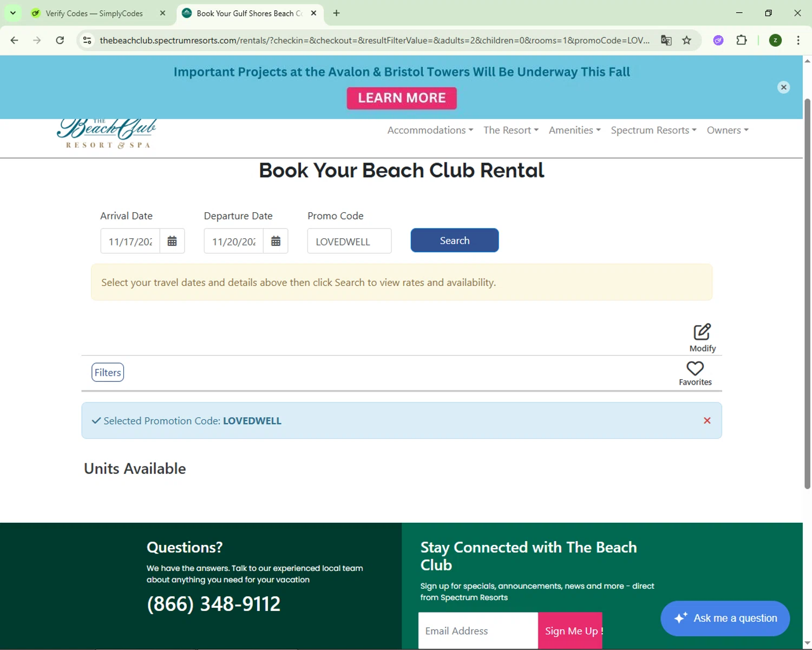Click the 'Selected Promotion Code: LOVEDWELL' text

coord(192,421)
